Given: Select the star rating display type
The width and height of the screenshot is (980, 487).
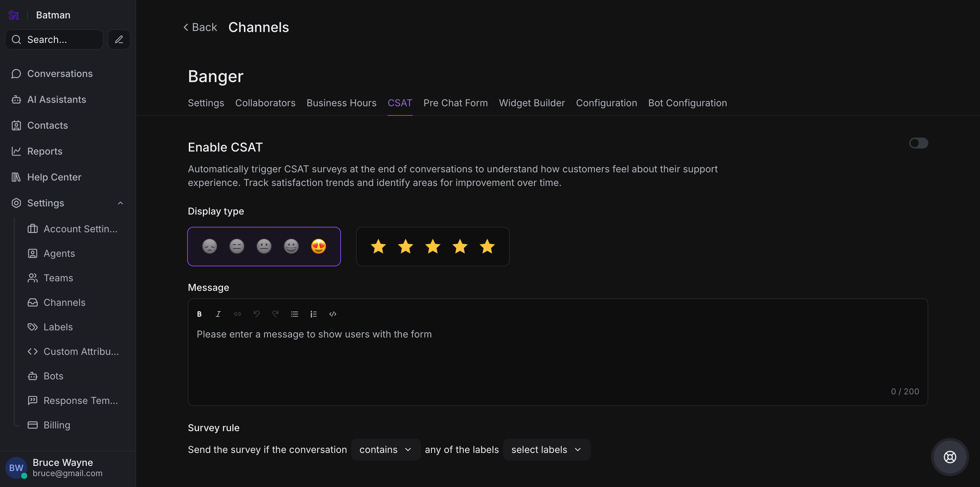Looking at the screenshot, I should click(x=432, y=246).
